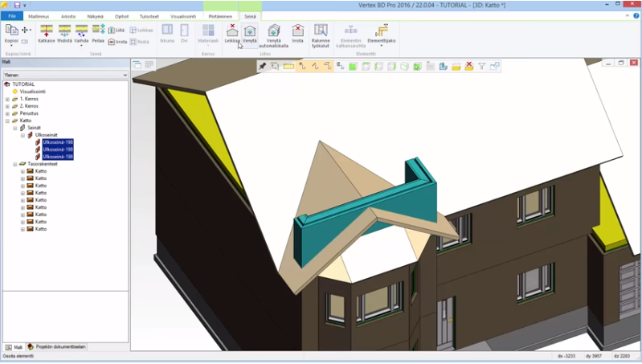This screenshot has height=364, width=642.
Task: Collapse the Tasorakenteet tree node
Action: click(15, 164)
